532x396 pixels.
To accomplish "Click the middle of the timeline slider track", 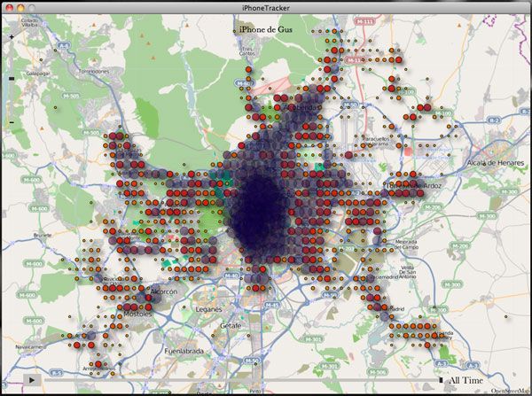I will 241,380.
